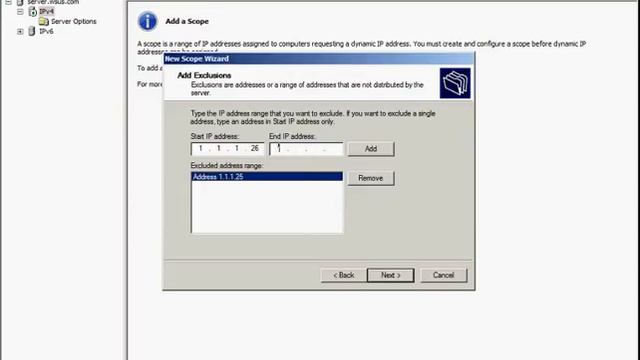Click the wizard folders icon
The width and height of the screenshot is (640, 360).
click(x=455, y=83)
